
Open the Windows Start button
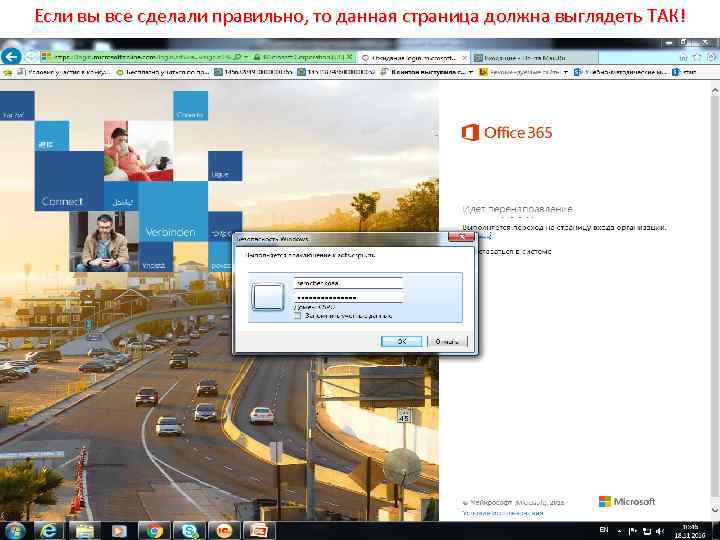coord(14,531)
